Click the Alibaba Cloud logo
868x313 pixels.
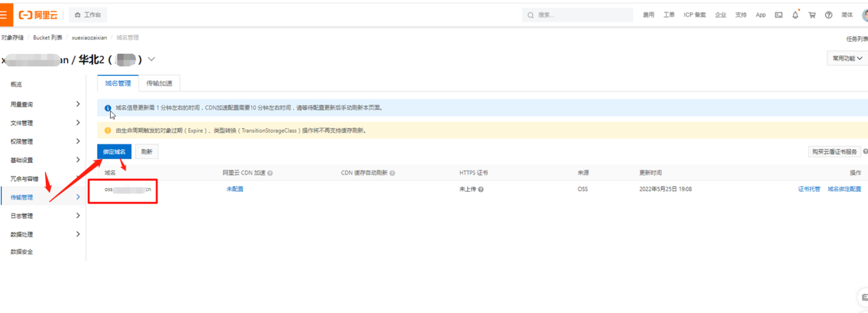[38, 14]
